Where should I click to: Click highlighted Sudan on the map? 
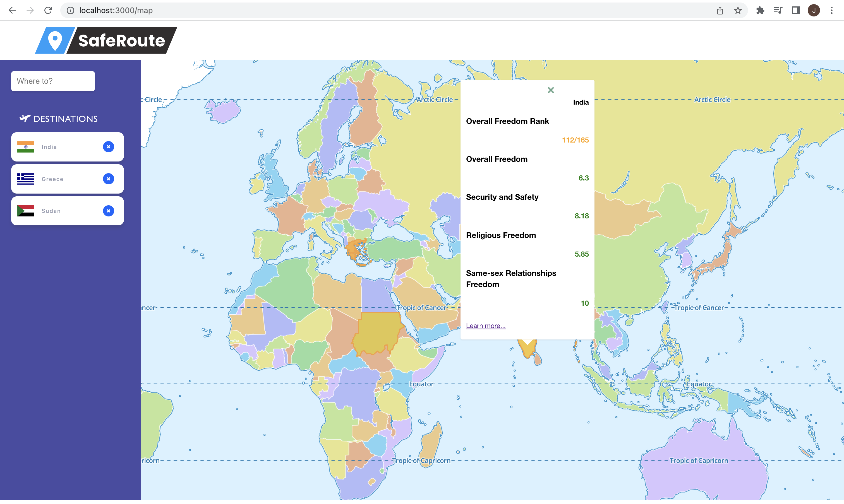[x=377, y=331]
